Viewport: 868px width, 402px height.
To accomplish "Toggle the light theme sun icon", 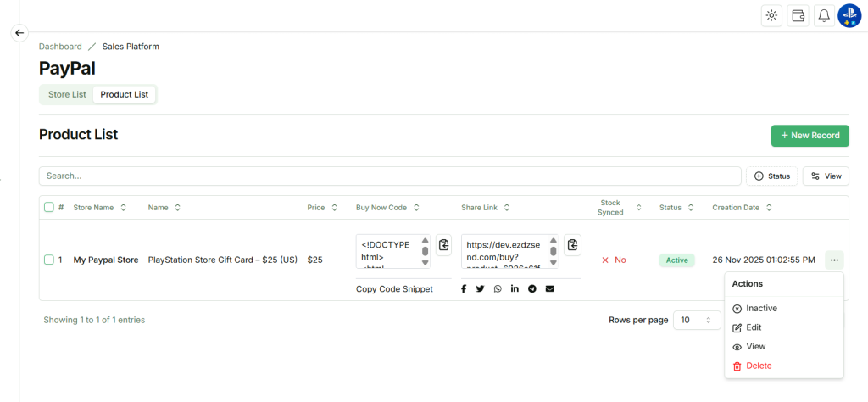I will click(x=771, y=15).
